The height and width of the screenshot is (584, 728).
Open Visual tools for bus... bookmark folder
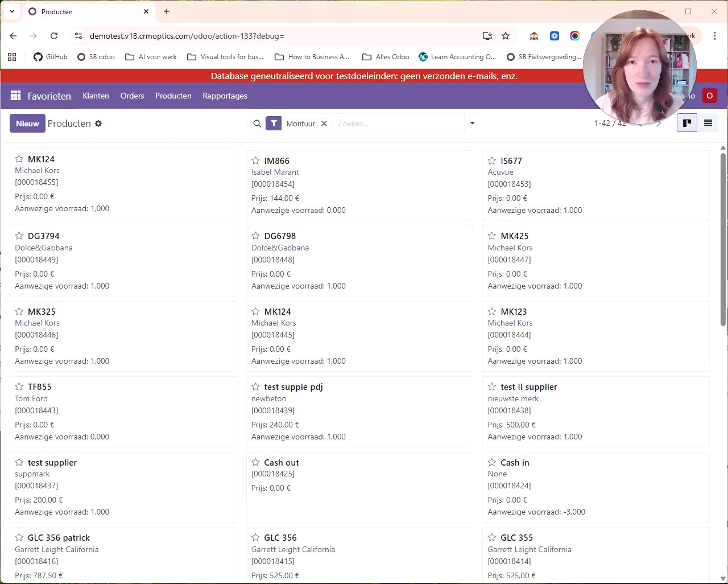click(225, 57)
